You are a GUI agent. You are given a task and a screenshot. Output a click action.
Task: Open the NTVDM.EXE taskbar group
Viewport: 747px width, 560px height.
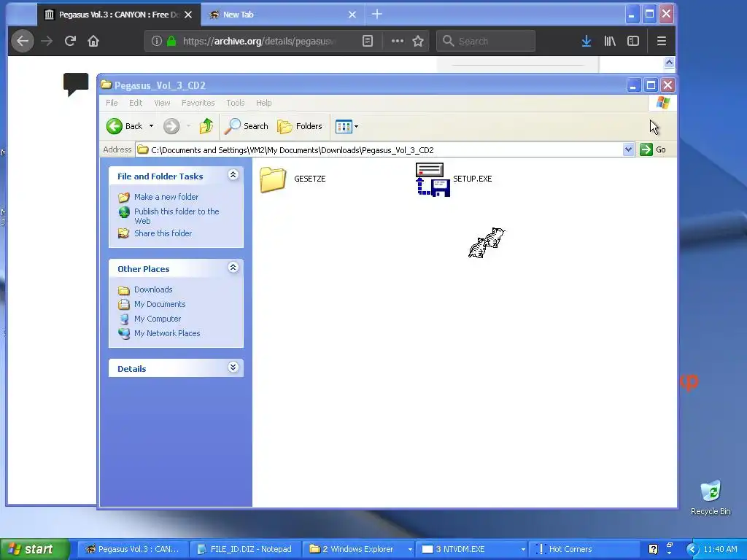(472, 549)
